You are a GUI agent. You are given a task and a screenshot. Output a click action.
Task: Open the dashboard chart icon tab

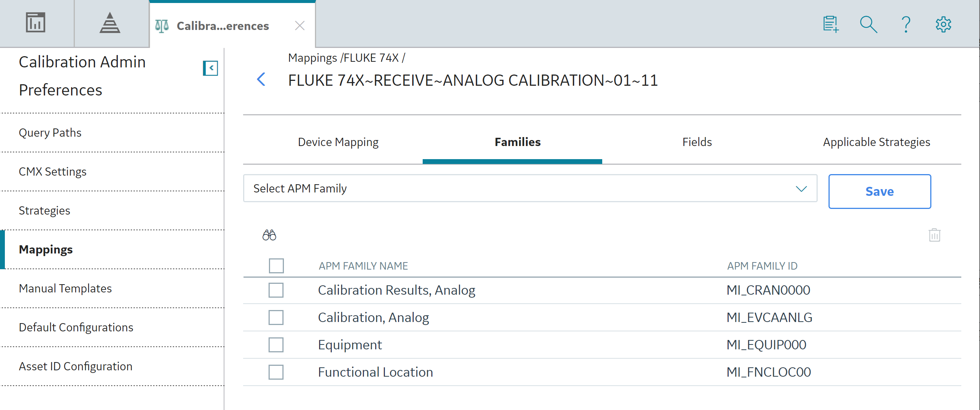(x=36, y=23)
